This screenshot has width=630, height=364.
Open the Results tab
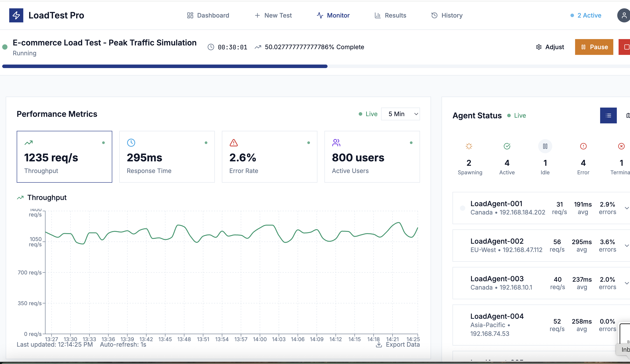point(390,15)
